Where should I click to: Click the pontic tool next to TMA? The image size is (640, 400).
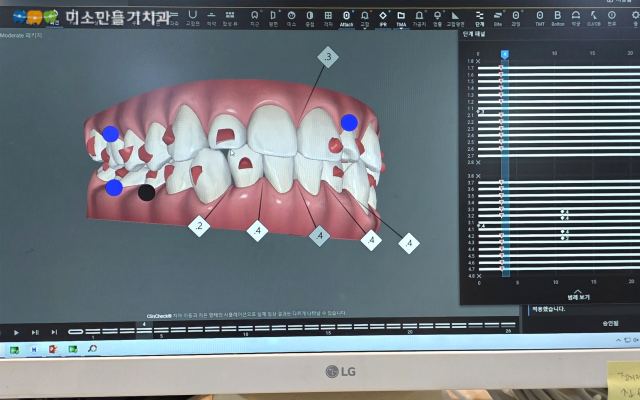[x=419, y=16]
